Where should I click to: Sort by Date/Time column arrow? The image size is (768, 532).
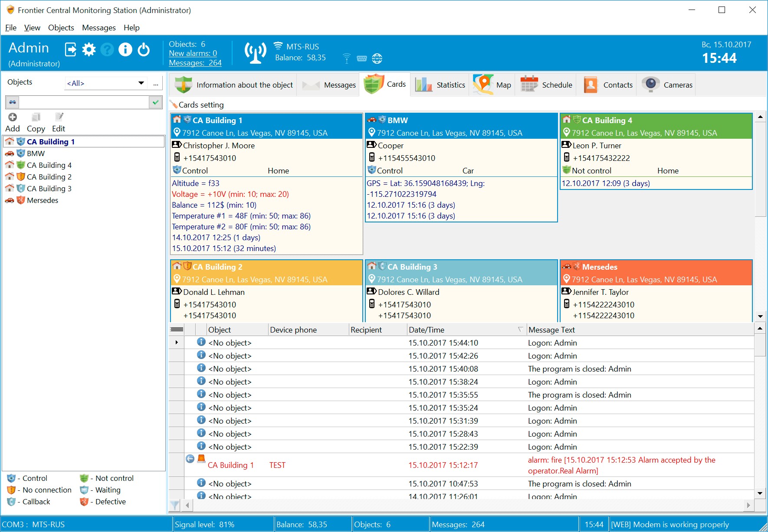[520, 330]
